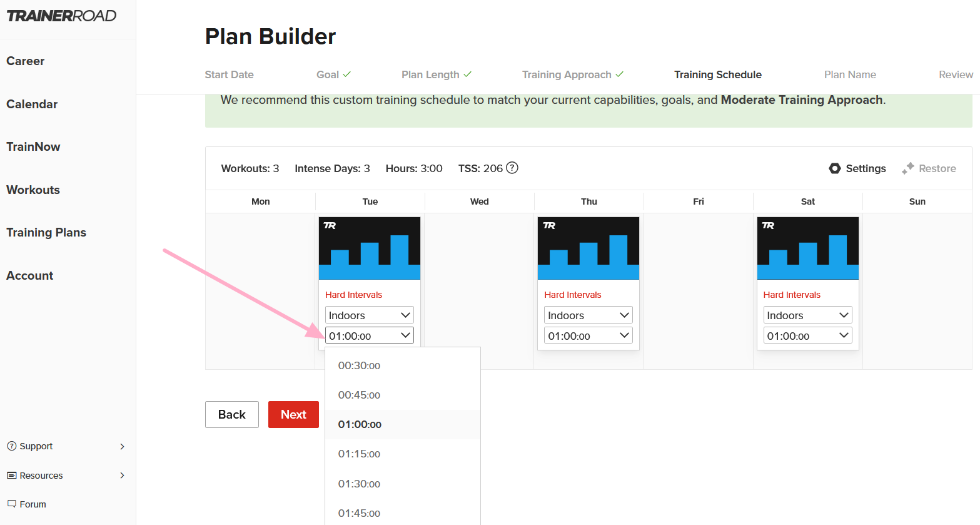980x525 pixels.
Task: Click the Mon column header
Action: click(x=261, y=201)
